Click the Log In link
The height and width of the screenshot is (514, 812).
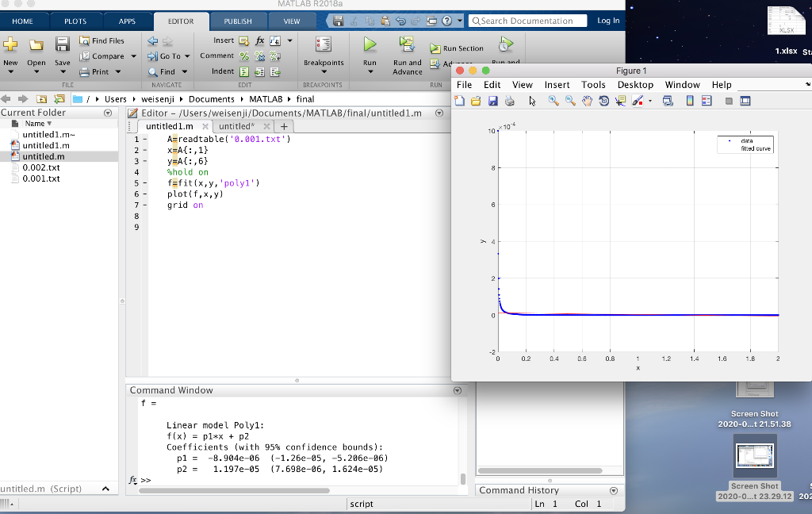click(608, 21)
